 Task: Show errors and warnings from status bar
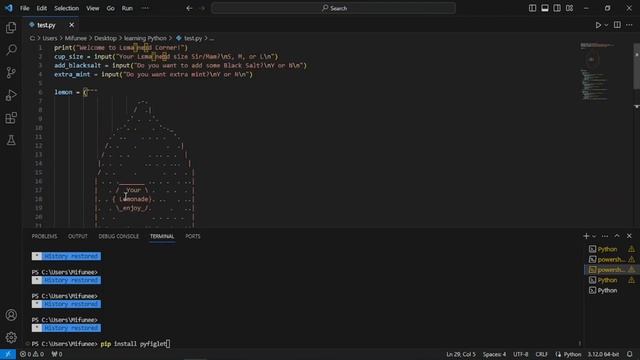click(32, 354)
